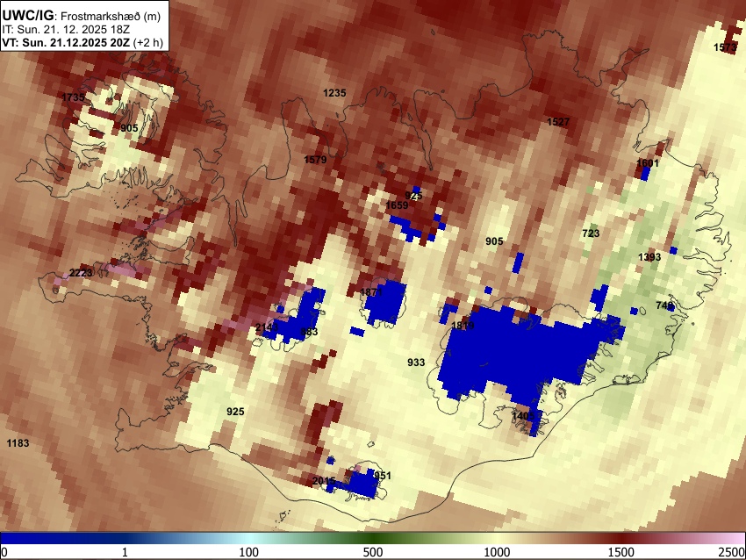This screenshot has height=560, width=746.
Task: Click the map value label 883
Action: 309,332
